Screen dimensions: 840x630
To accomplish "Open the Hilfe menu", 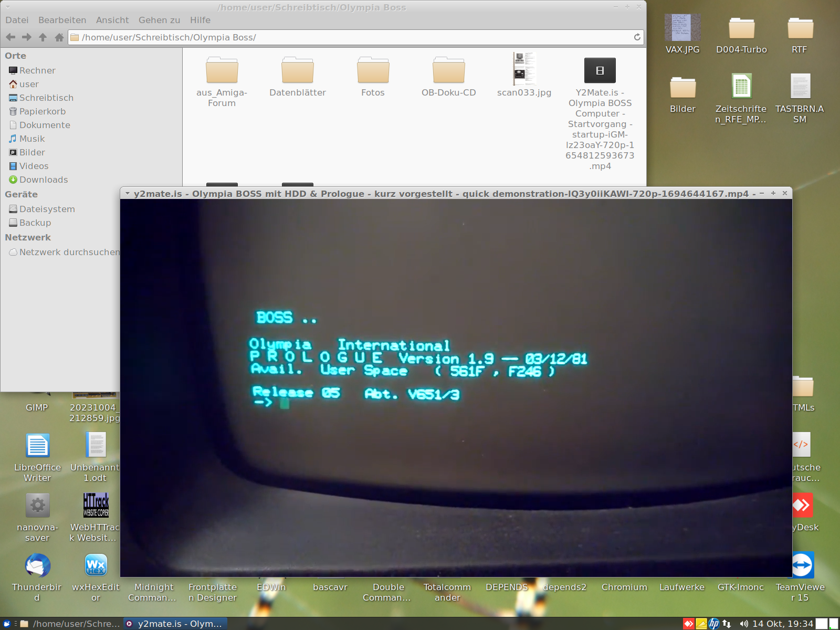I will click(x=200, y=20).
